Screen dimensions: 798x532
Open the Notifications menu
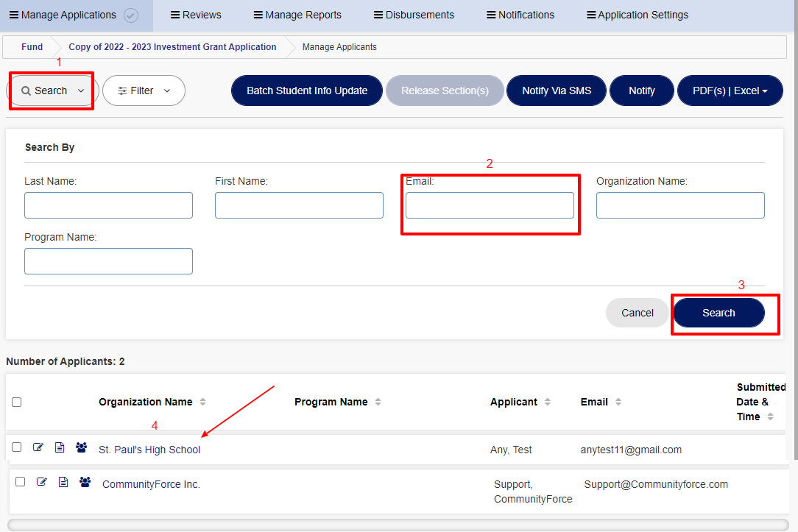[520, 15]
